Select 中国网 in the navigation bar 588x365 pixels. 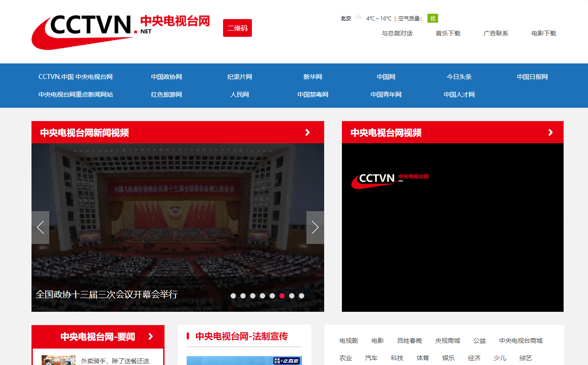tap(386, 77)
